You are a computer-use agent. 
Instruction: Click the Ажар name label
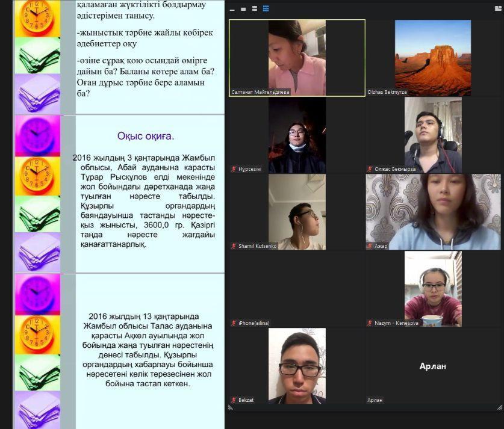(x=381, y=246)
